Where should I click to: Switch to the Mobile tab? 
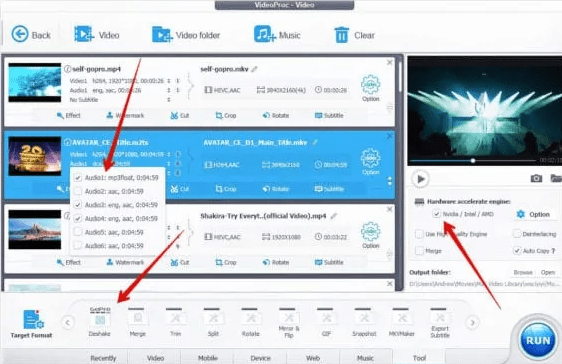click(x=208, y=358)
